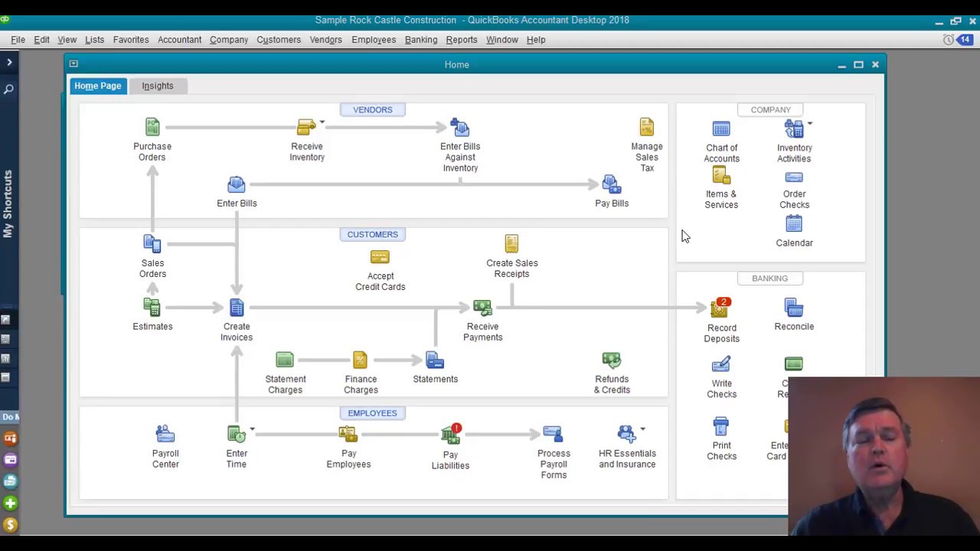
Task: Open the Vendors menu
Action: [325, 40]
